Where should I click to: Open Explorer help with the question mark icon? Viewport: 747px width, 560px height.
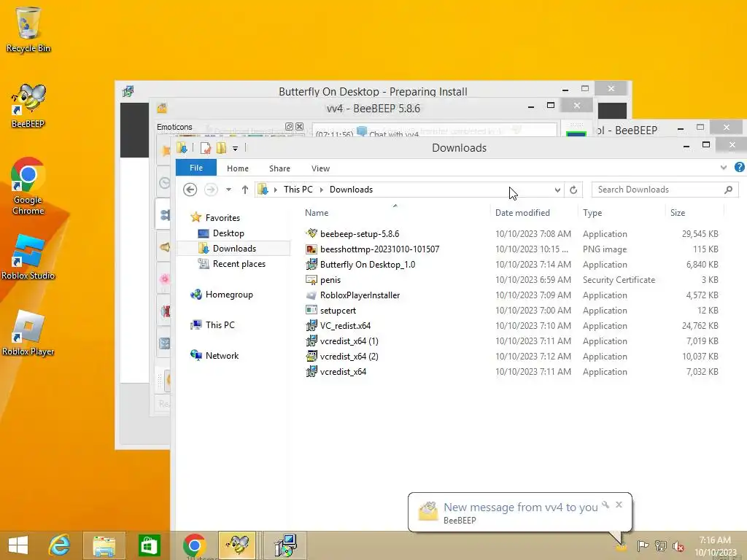(x=740, y=167)
